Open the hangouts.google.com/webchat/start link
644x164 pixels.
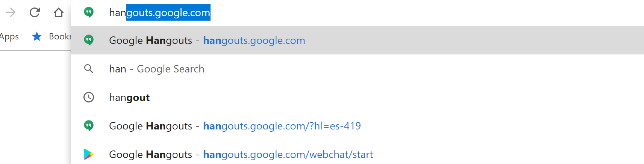pos(288,155)
